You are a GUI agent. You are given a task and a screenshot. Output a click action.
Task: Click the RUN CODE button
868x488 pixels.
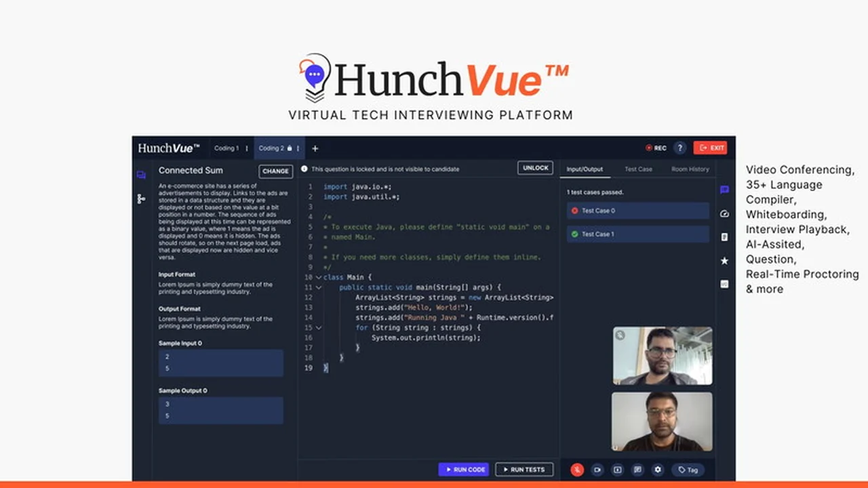click(464, 469)
